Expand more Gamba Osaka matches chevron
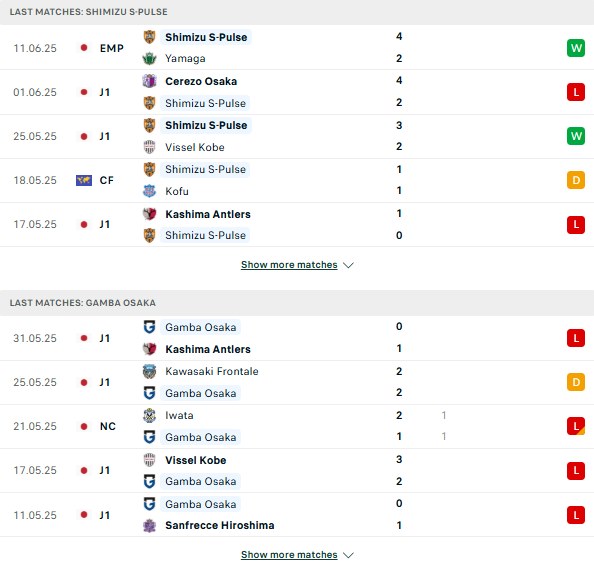594x575 pixels. pos(348,555)
